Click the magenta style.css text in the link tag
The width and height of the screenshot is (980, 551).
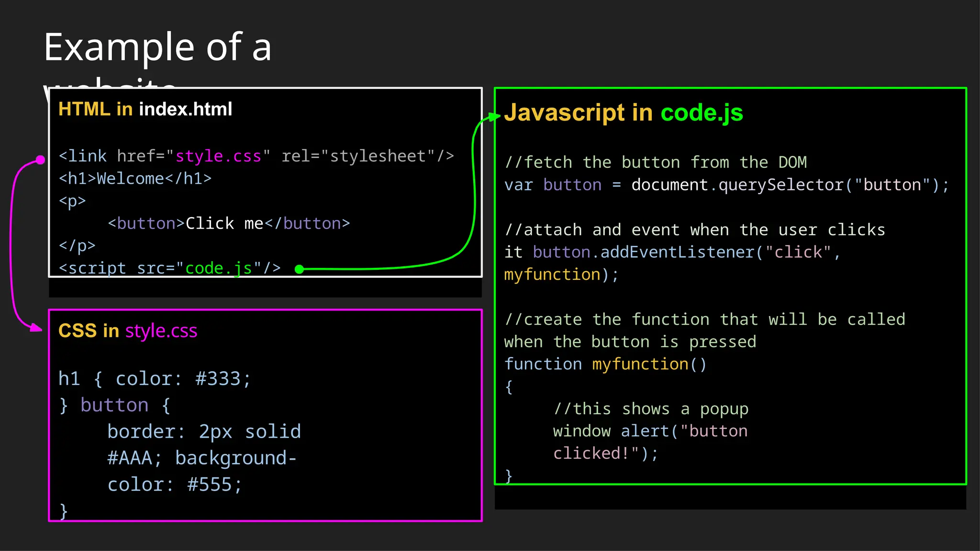click(218, 156)
